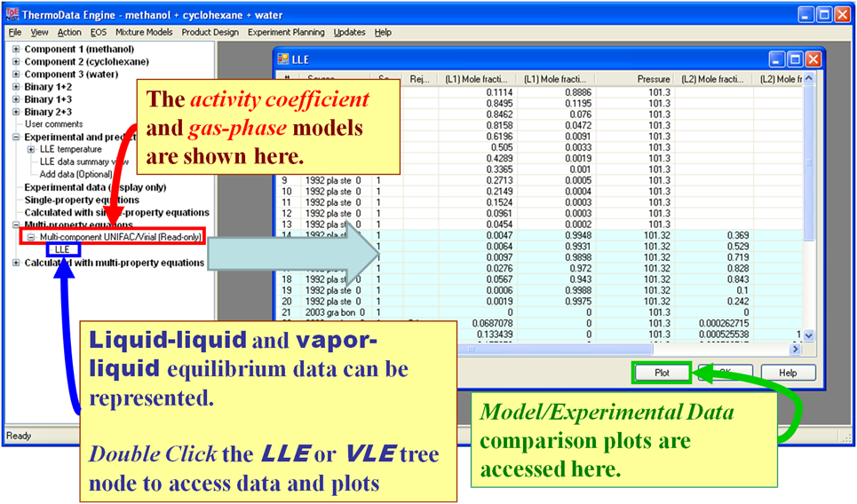857x504 pixels.
Task: Expand the Binary 1+2 tree node
Action: tap(16, 87)
